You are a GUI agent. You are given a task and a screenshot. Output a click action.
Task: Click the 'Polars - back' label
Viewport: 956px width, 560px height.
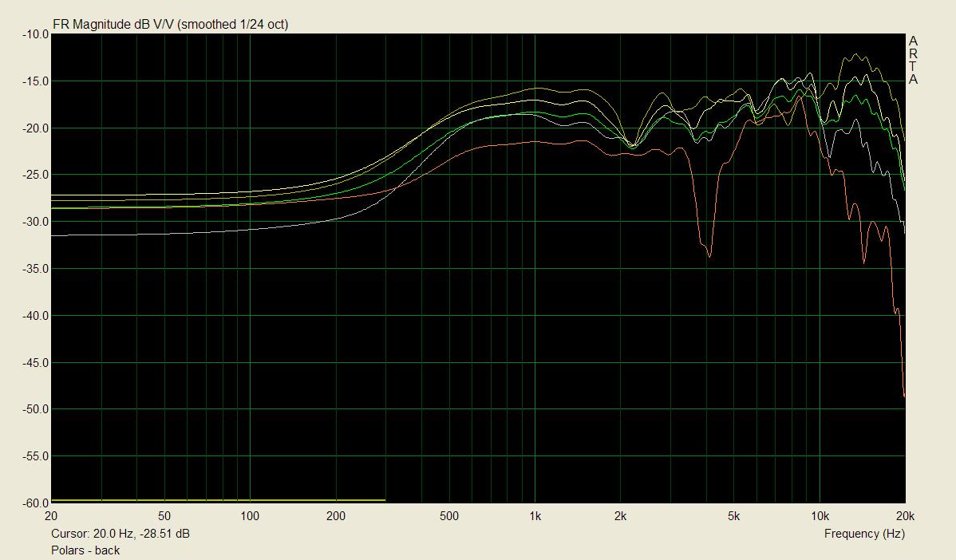pos(85,550)
